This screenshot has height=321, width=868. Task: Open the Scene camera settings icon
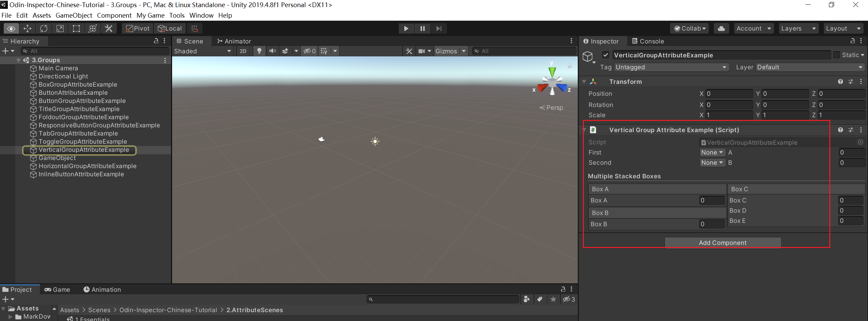(422, 51)
